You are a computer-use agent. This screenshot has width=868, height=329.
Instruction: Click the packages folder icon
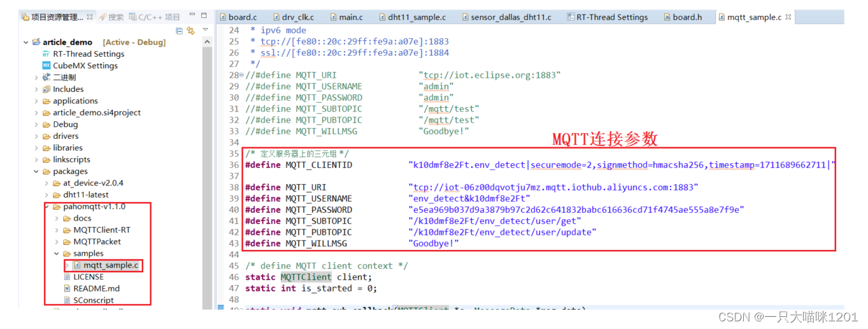click(46, 171)
